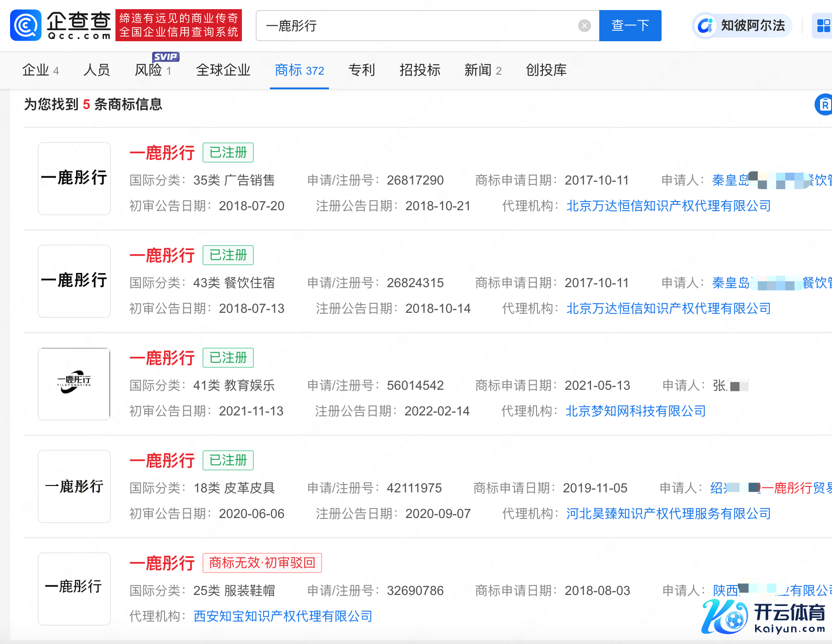
Task: Click the SVIP badge above 风险
Action: (166, 57)
